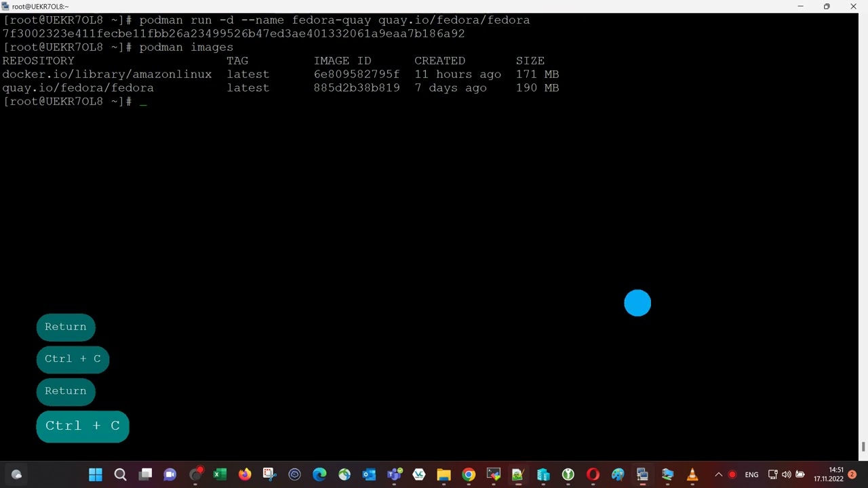This screenshot has width=868, height=488.
Task: Switch to Microsoft Teams in taskbar
Action: point(394,474)
